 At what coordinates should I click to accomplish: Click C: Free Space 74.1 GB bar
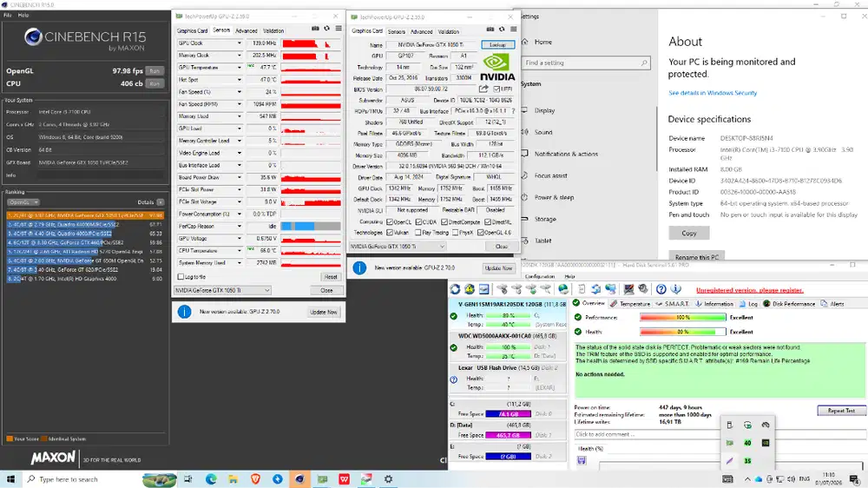click(x=508, y=414)
